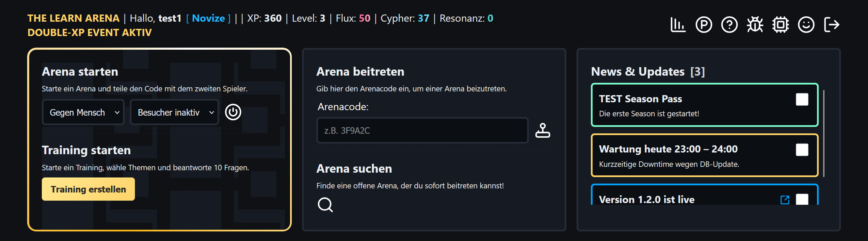Open the Version 1.2.0 external link icon
This screenshot has width=868, height=241.
[x=785, y=200]
